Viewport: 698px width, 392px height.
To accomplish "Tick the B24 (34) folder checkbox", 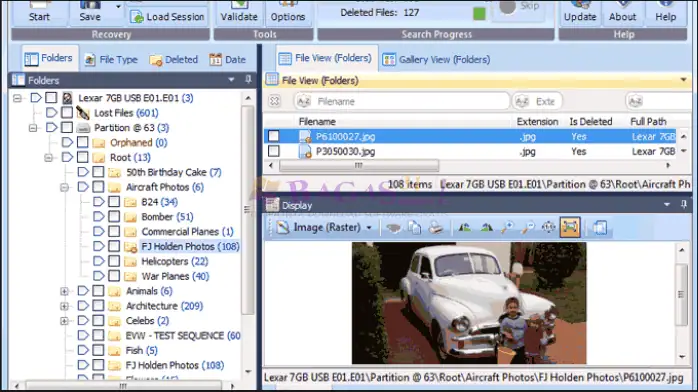I will pos(114,202).
